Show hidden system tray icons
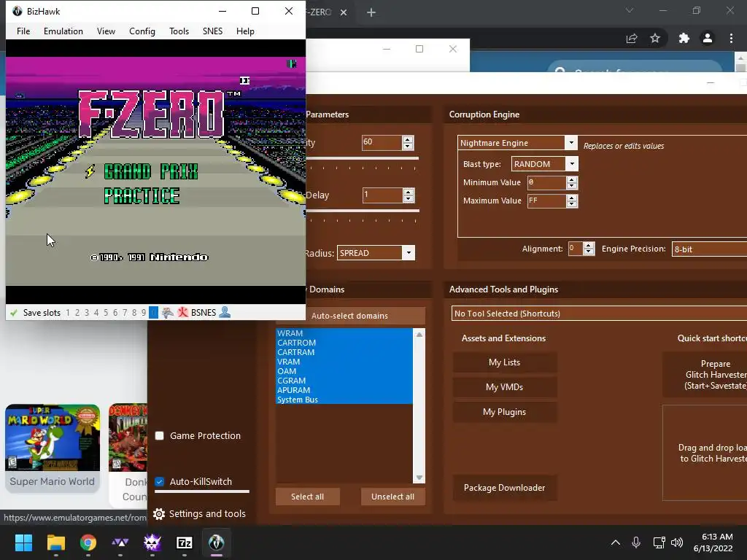Viewport: 747px width, 560px height. click(616, 542)
